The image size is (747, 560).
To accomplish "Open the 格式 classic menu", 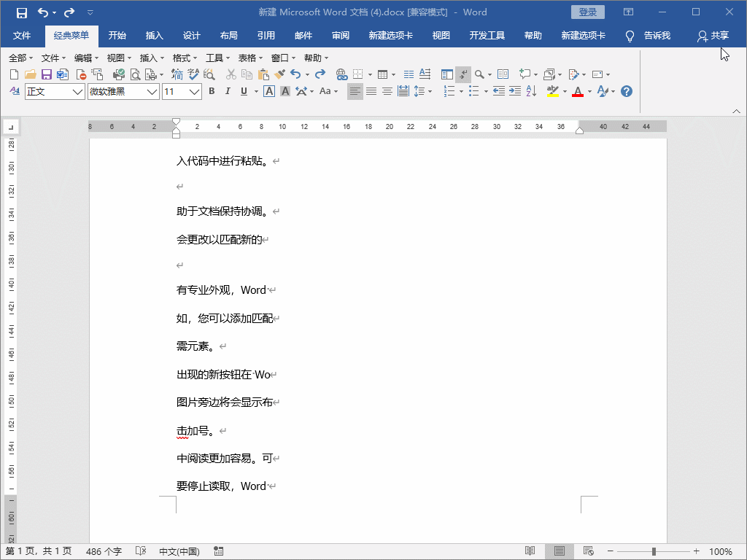I will click(185, 58).
